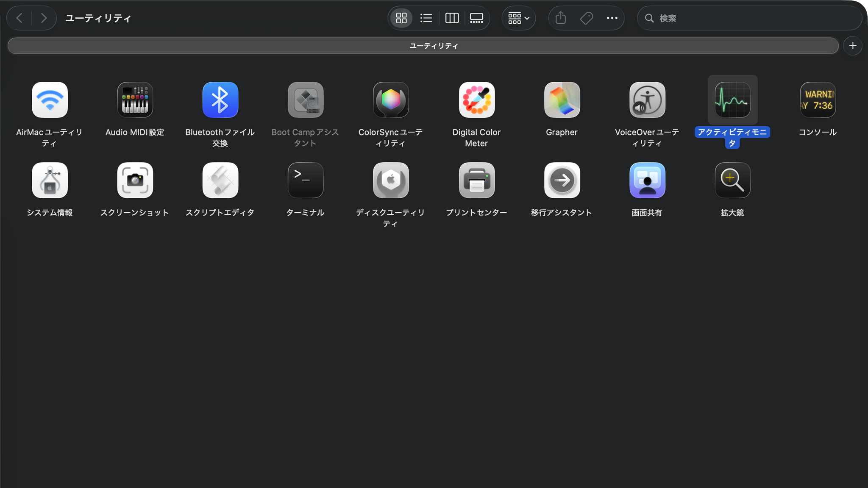Click the ディスクユーティリティ icon
This screenshot has width=868, height=488.
[391, 180]
